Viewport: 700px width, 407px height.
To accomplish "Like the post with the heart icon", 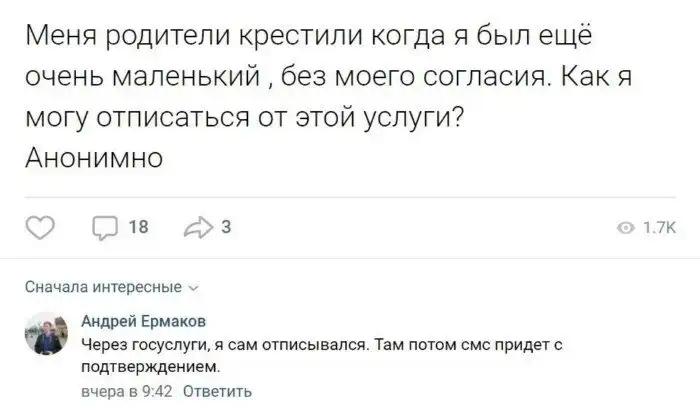I will point(41,227).
